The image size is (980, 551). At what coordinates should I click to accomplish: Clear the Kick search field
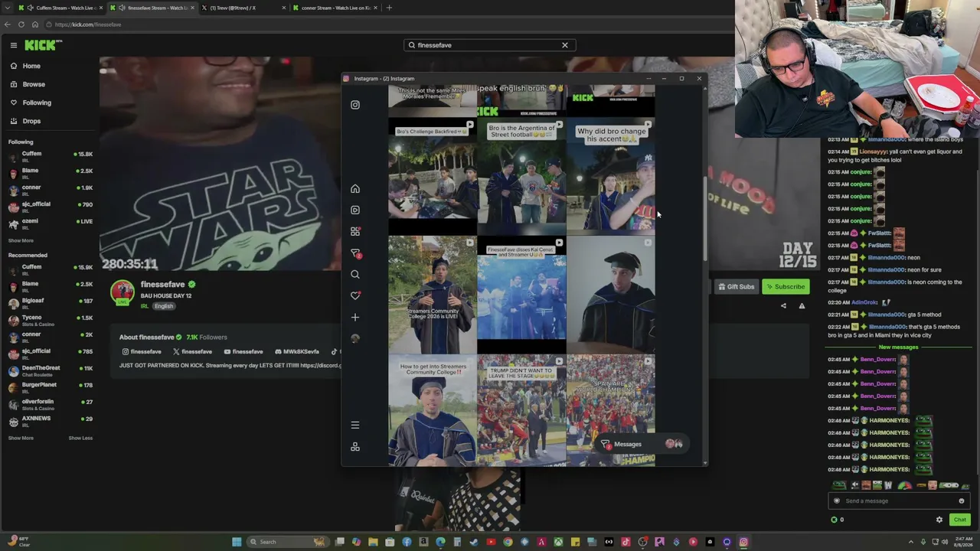[565, 45]
